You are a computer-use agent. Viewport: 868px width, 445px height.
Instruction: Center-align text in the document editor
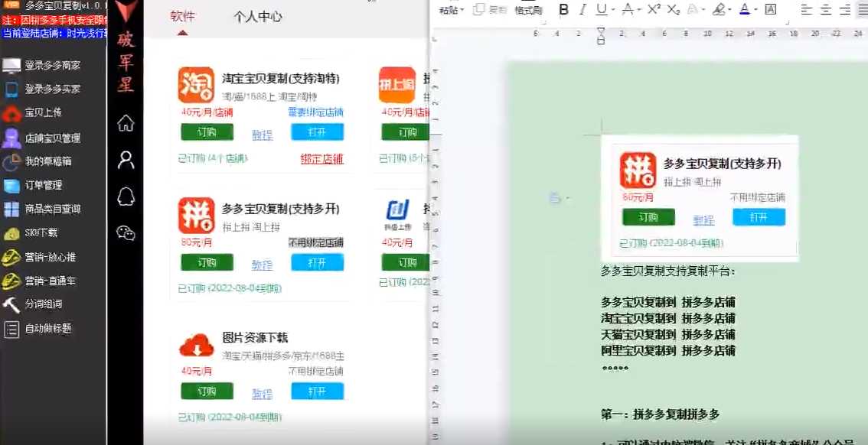click(825, 9)
